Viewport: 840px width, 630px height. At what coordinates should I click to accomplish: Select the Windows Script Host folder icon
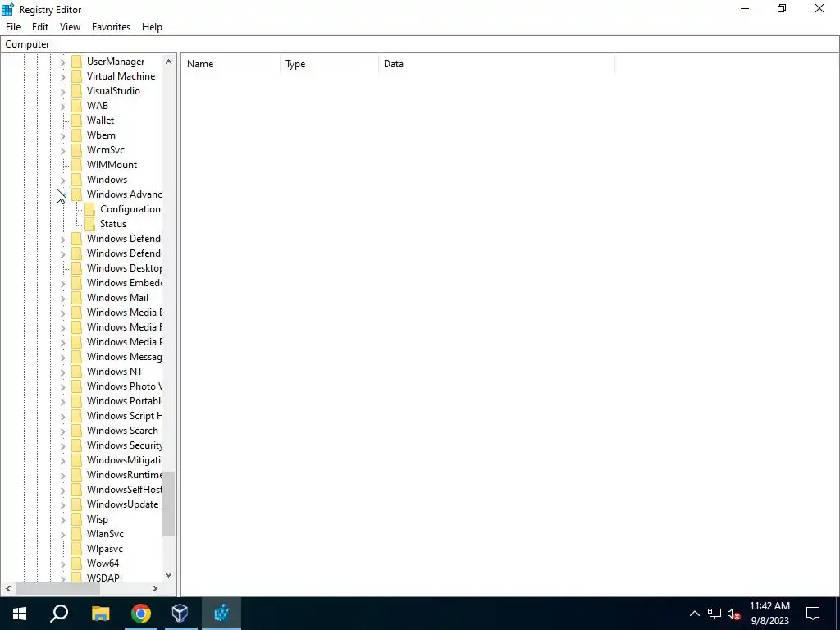tap(77, 416)
